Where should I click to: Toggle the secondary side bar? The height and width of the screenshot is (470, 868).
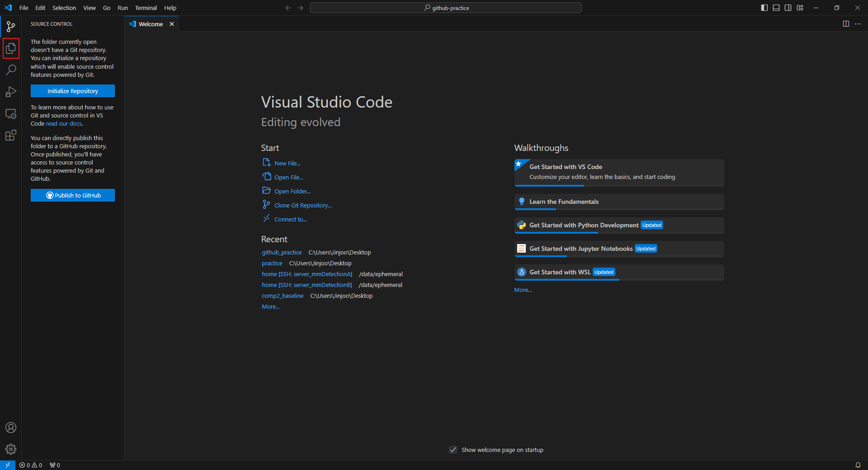(x=788, y=8)
